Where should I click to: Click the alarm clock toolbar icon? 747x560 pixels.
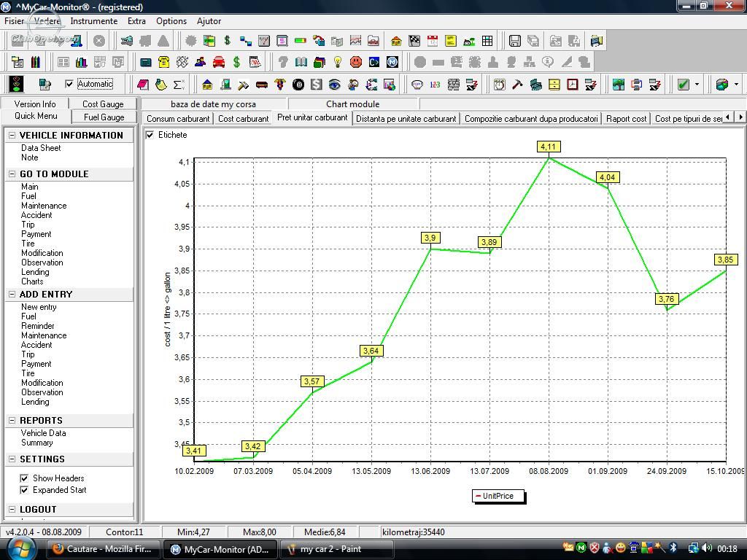pyautogui.click(x=499, y=85)
